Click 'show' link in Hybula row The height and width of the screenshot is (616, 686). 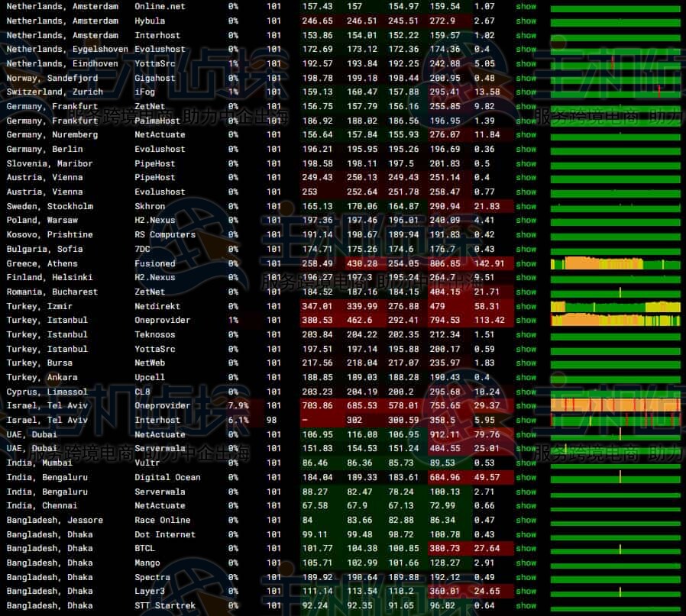(526, 21)
